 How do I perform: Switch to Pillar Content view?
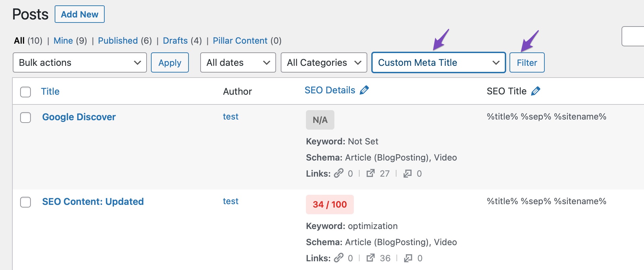coord(240,41)
